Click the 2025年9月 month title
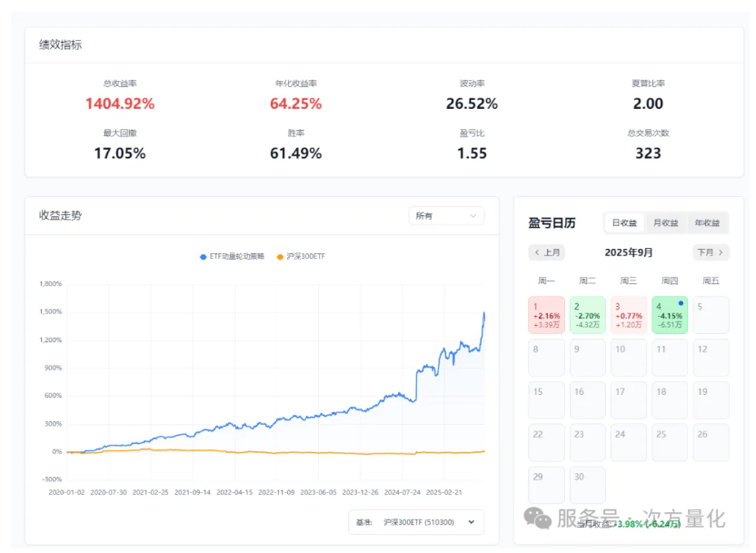 point(629,252)
